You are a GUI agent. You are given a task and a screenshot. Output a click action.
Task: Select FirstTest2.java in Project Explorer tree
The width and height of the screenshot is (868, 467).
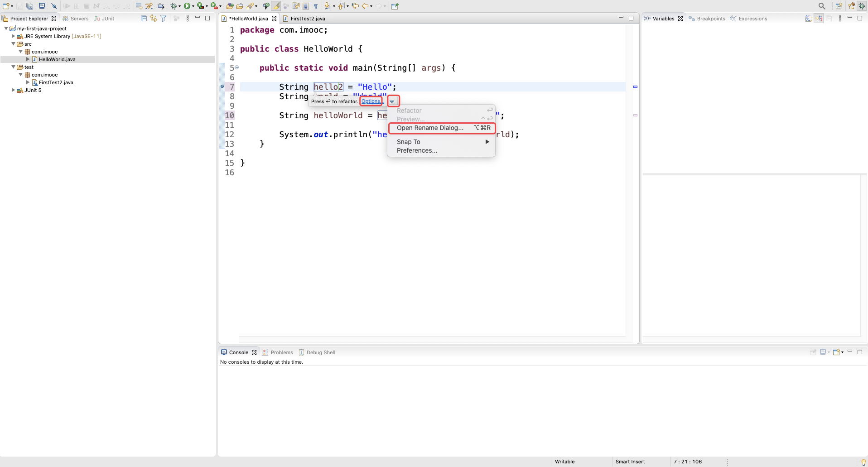click(56, 82)
